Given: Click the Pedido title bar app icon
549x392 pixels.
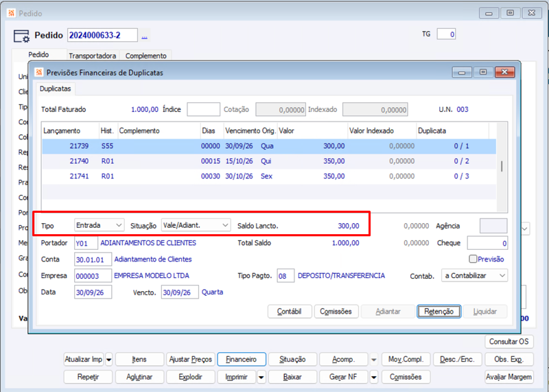Looking at the screenshot, I should (x=11, y=13).
